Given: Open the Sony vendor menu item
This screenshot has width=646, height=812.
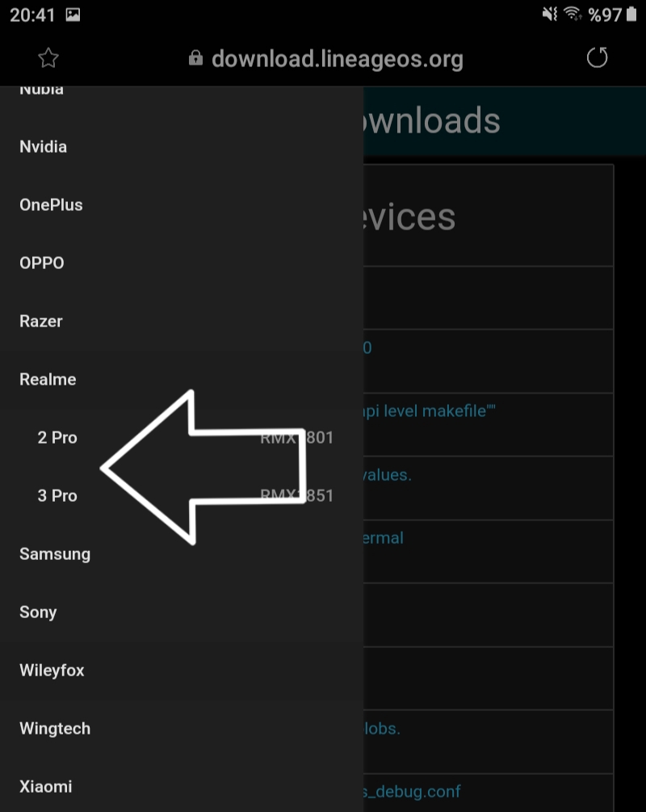Looking at the screenshot, I should [x=181, y=612].
